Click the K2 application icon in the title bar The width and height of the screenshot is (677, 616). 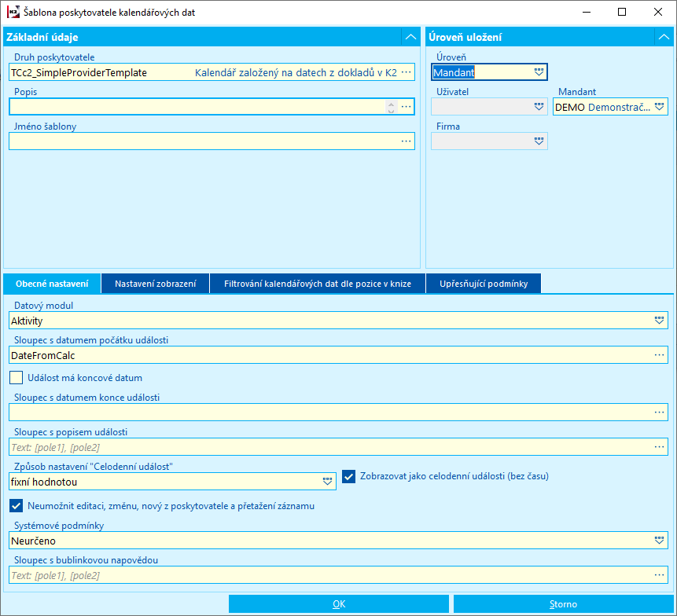[13, 12]
